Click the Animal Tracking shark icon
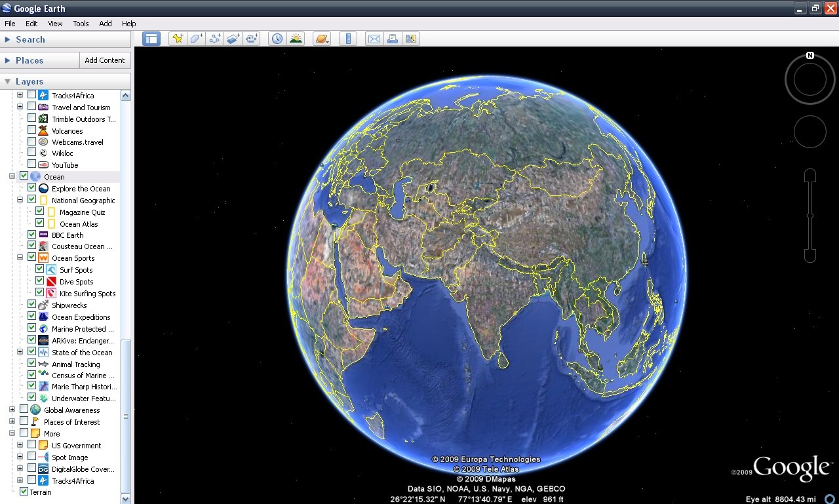The image size is (839, 504). 43,364
